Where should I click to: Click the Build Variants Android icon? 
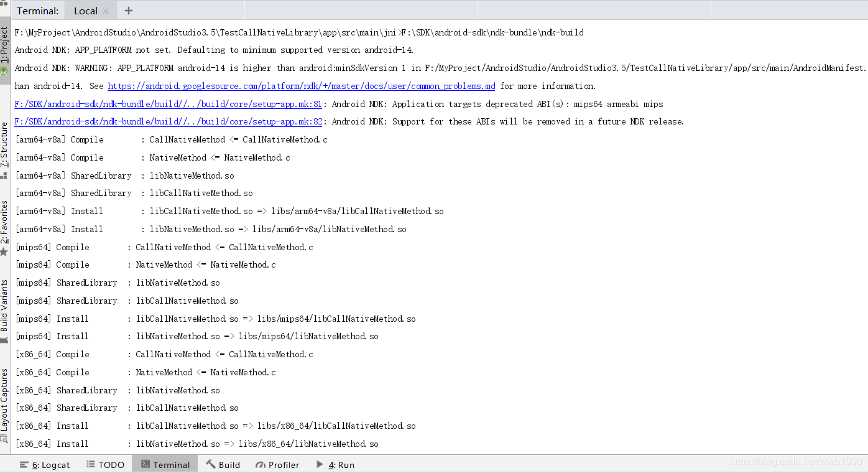[4, 340]
